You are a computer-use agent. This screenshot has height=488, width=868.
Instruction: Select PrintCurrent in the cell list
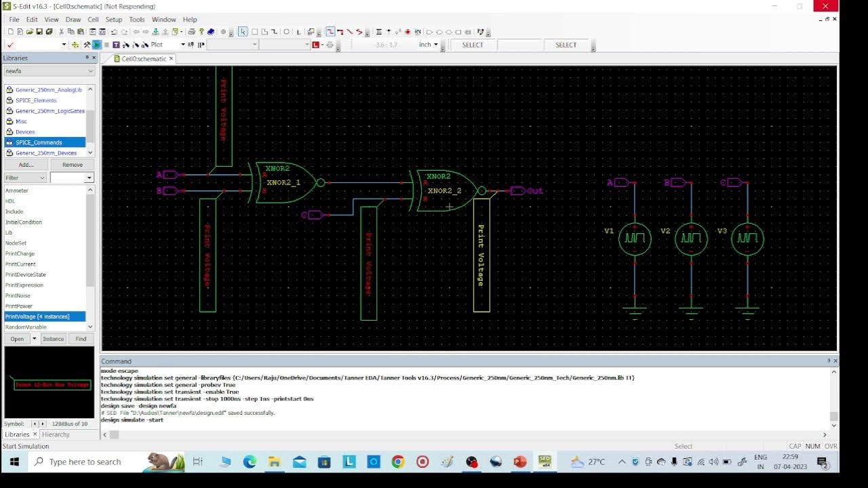[20, 264]
